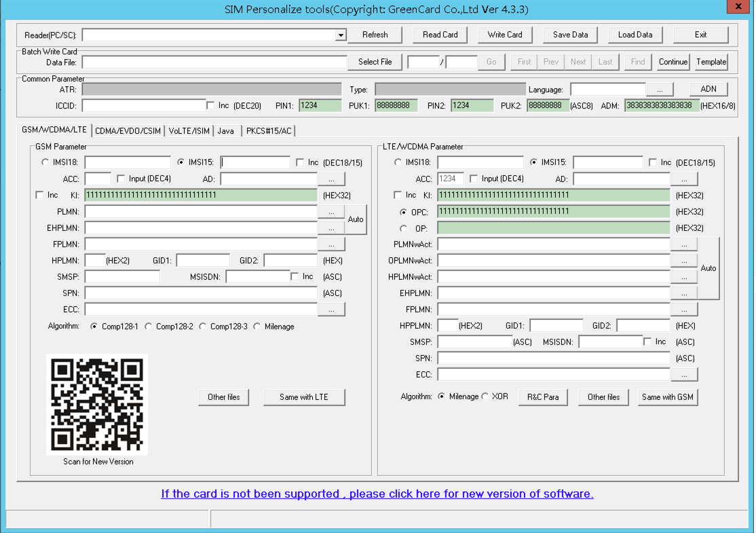Click the Refresh button to rescan readers
This screenshot has width=756, height=533.
tap(375, 35)
